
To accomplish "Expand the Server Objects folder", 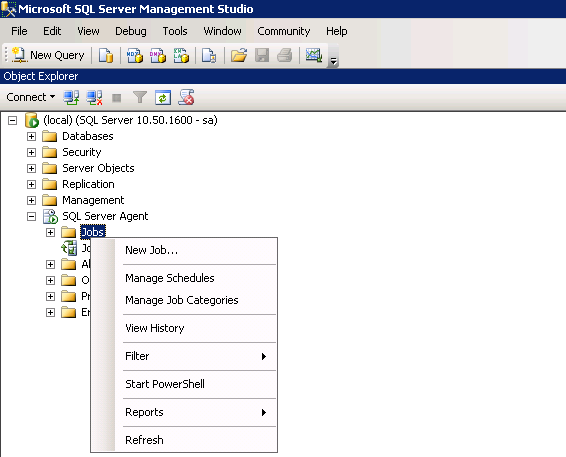I will (31, 168).
